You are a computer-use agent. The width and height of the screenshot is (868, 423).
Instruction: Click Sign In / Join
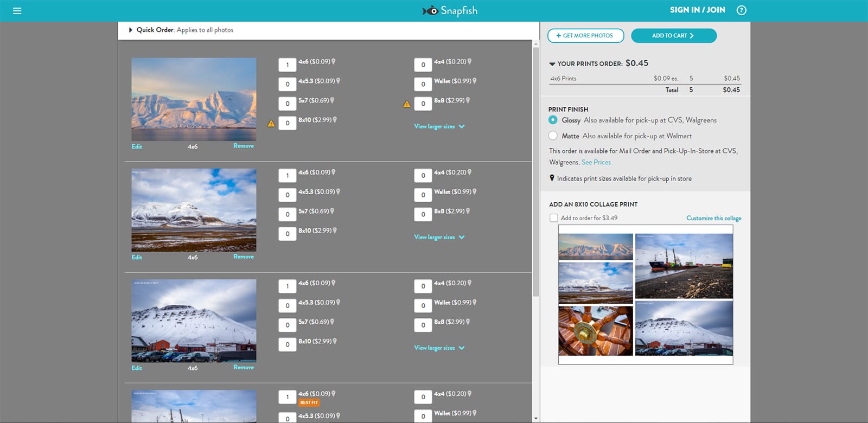coord(697,10)
